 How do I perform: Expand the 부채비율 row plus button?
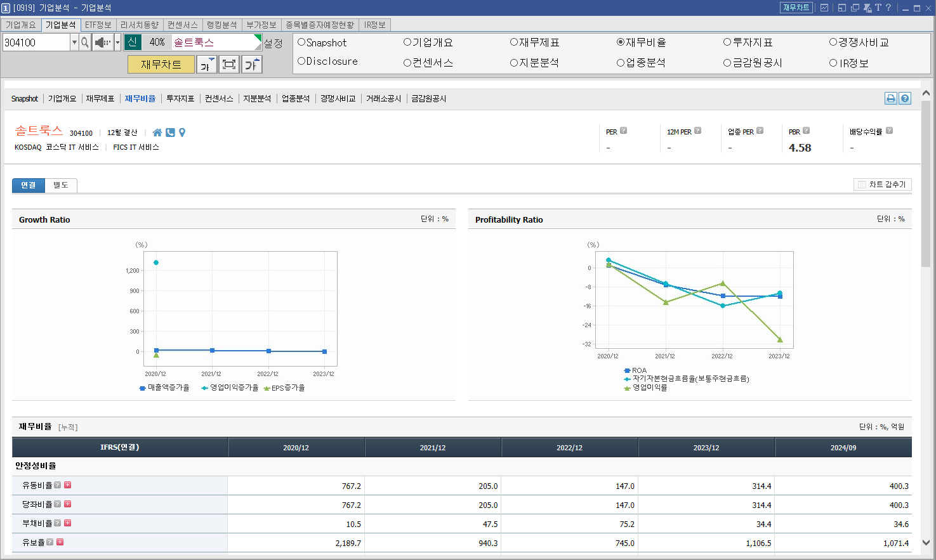(67, 523)
